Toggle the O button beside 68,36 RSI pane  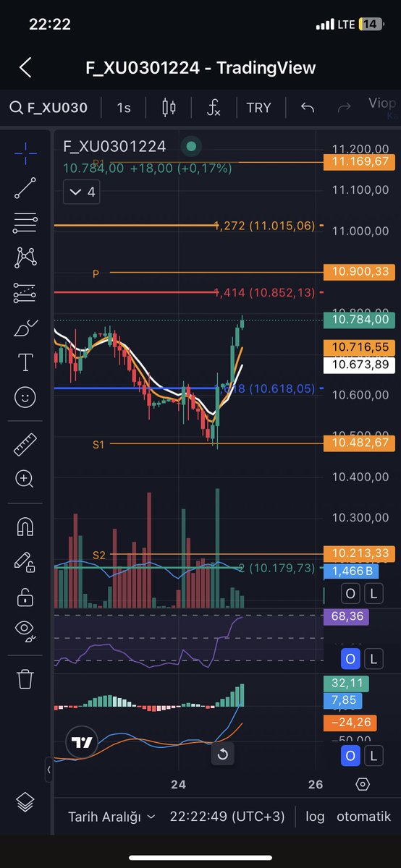pyautogui.click(x=350, y=659)
